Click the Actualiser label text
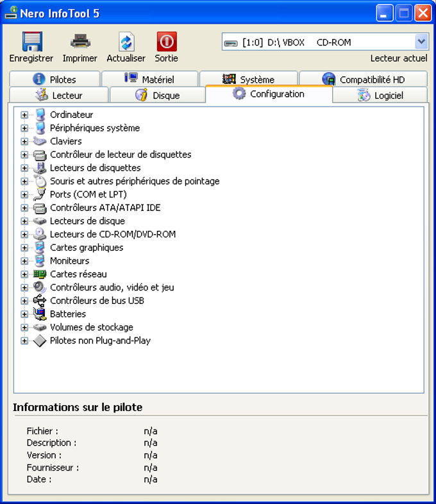 126,58
